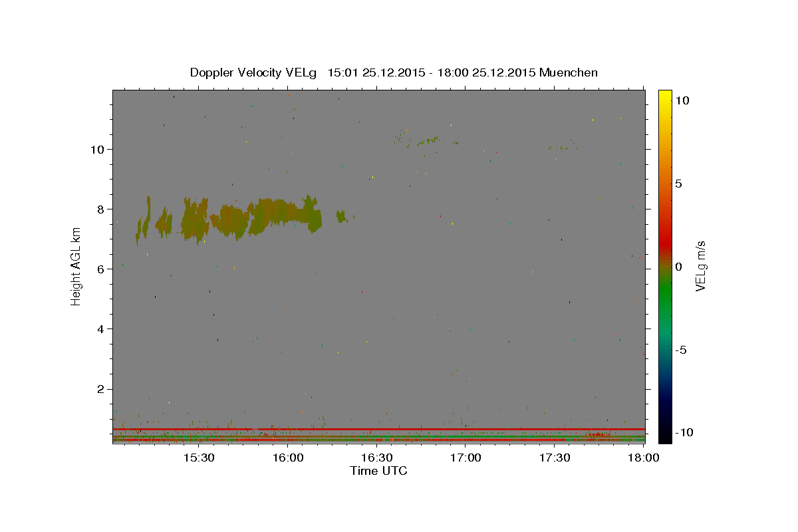Click the height tick label 10
The height and width of the screenshot is (532, 798).
tap(98, 149)
